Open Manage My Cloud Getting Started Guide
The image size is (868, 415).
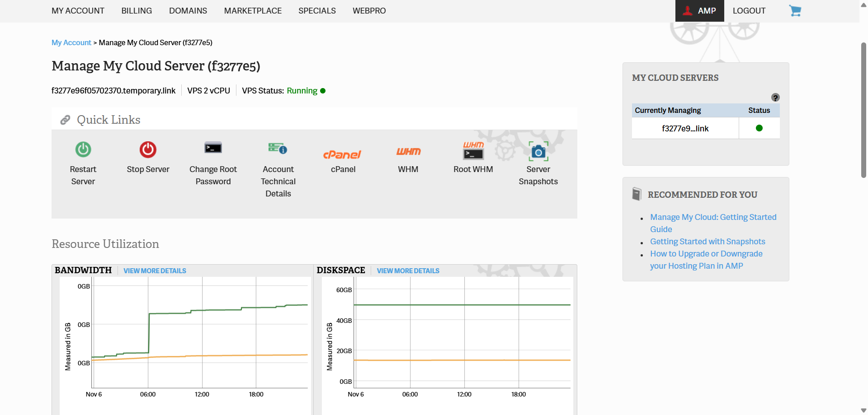pyautogui.click(x=713, y=223)
